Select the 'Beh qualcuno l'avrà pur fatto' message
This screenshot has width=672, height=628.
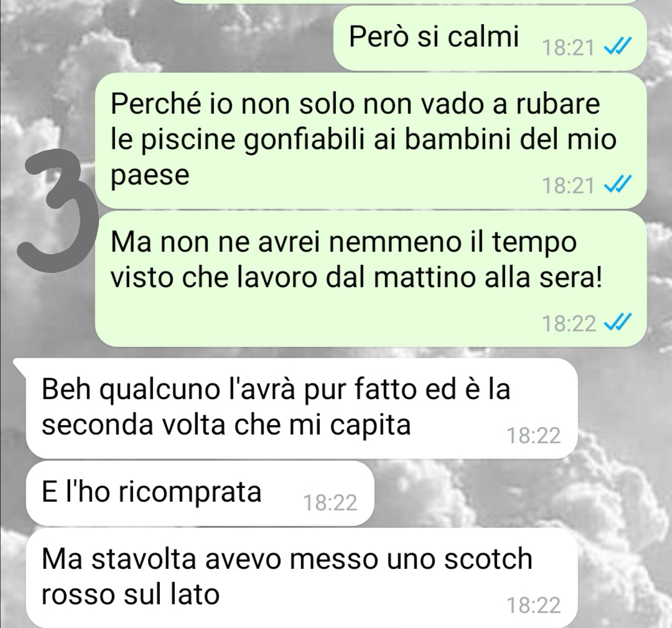tap(301, 409)
